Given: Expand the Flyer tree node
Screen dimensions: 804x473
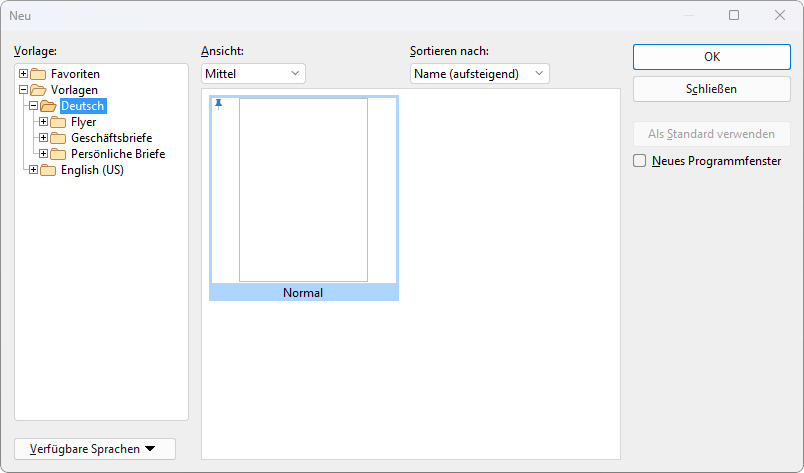Looking at the screenshot, I should 44,122.
